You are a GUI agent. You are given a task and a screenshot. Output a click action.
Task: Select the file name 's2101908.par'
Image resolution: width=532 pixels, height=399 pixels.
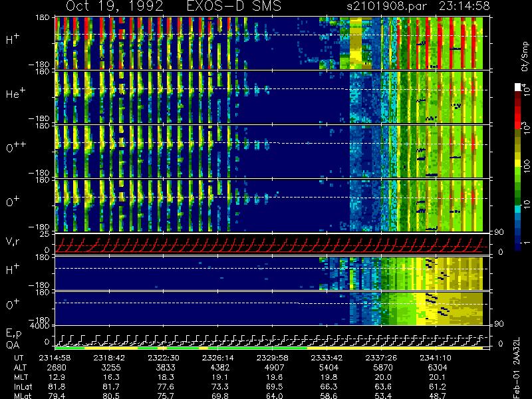click(x=386, y=6)
